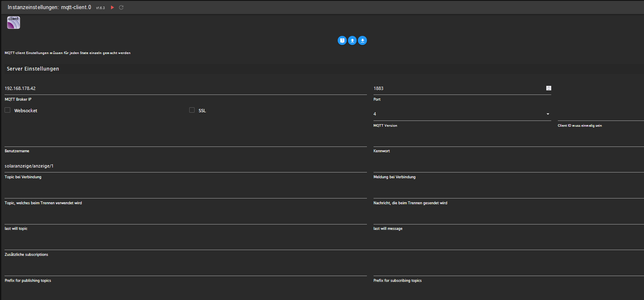
Task: Click the Meldung bei Verbindung field
Action: pos(509,166)
